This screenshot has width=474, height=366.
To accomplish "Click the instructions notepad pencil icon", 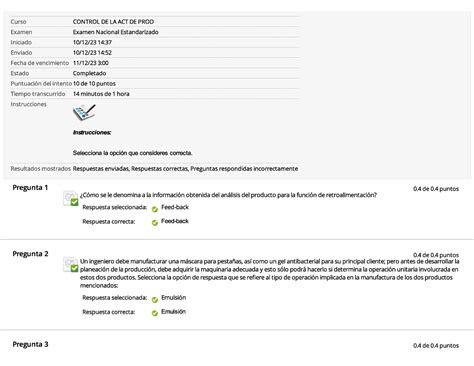I will coord(84,112).
